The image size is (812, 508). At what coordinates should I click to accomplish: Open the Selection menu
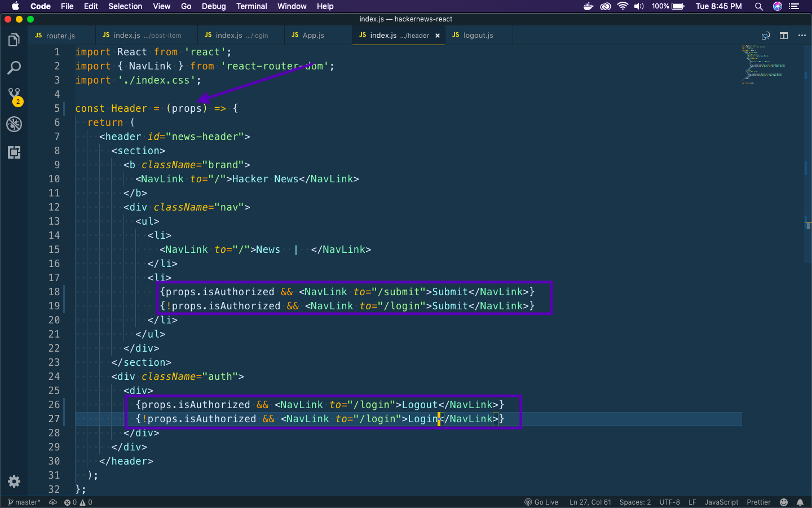point(125,6)
